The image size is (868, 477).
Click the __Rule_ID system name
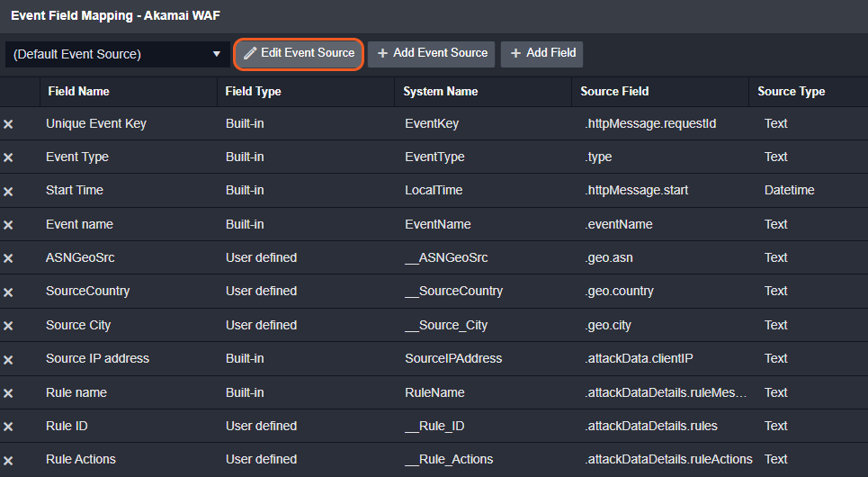click(434, 426)
